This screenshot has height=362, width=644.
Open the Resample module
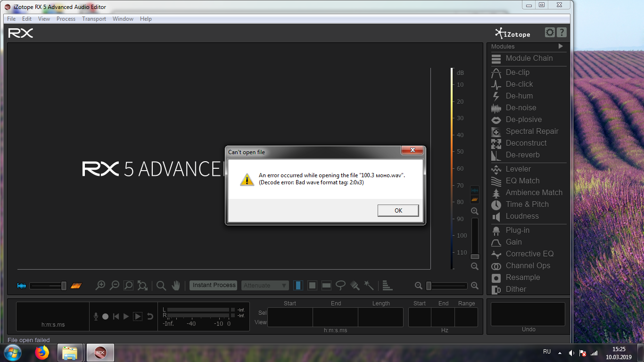pyautogui.click(x=528, y=278)
